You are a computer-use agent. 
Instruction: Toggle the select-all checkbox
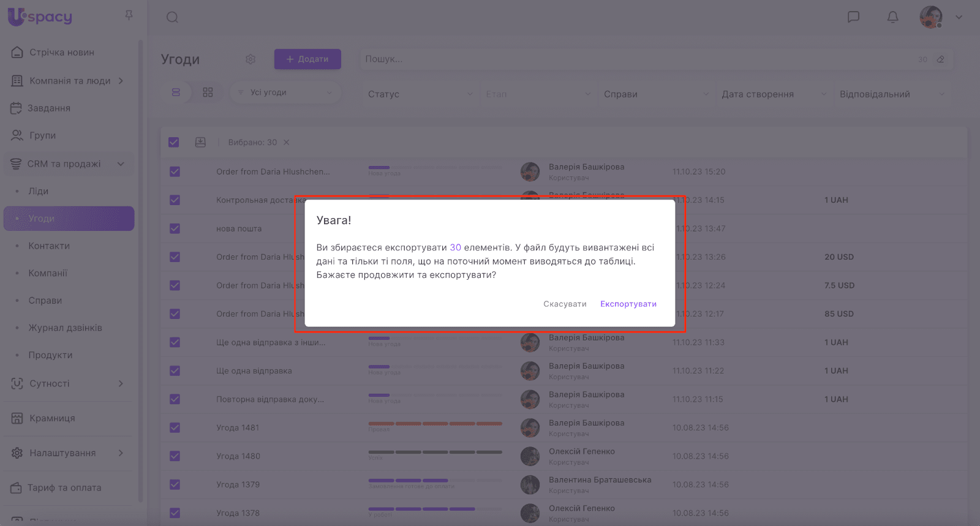[x=174, y=142]
